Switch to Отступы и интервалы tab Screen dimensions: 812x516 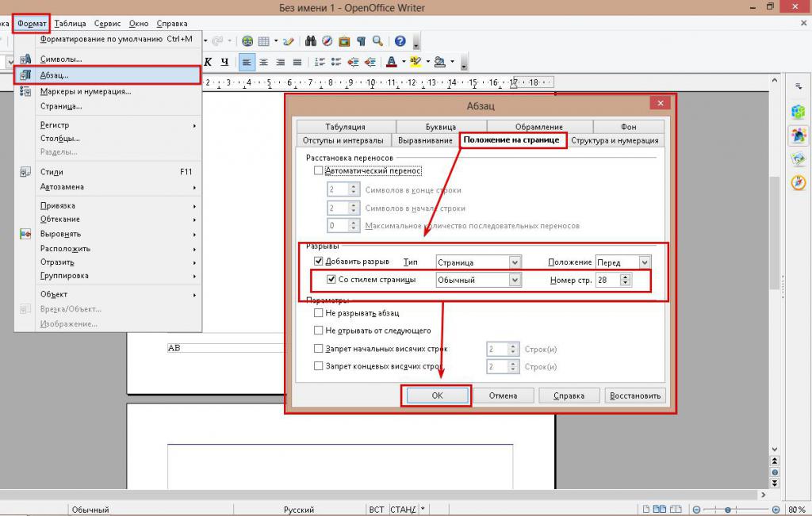click(343, 141)
